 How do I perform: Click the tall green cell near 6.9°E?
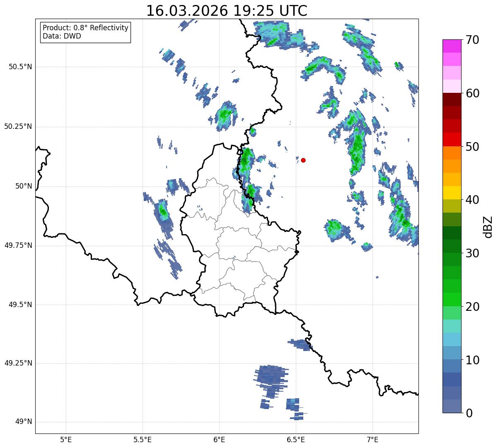[x=357, y=147]
